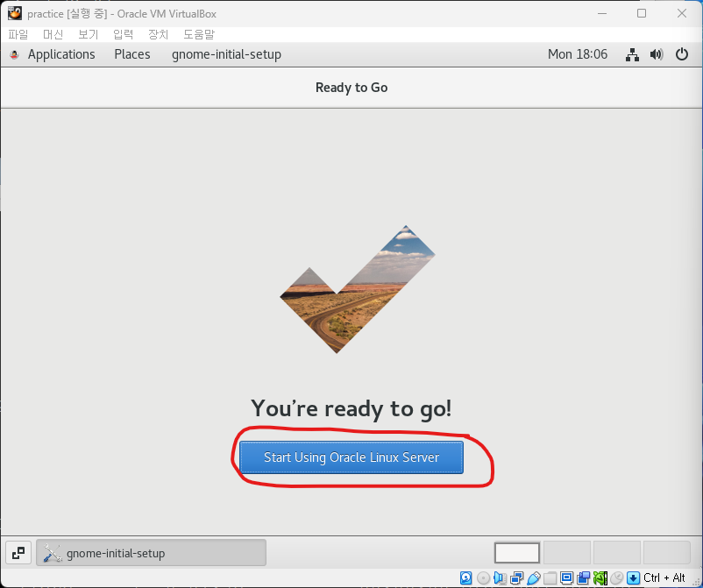Click the volume speaker icon in GNOME panel
The image size is (703, 588).
(x=657, y=54)
